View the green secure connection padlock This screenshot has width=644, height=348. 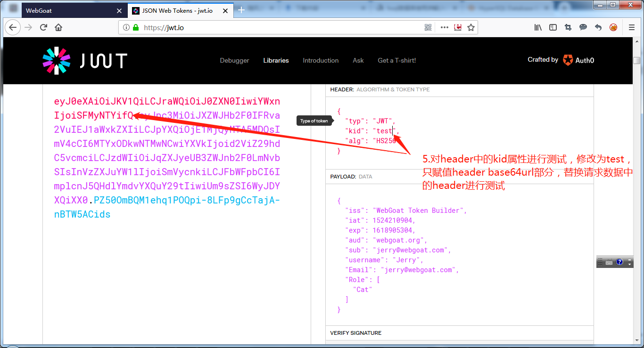tap(136, 28)
